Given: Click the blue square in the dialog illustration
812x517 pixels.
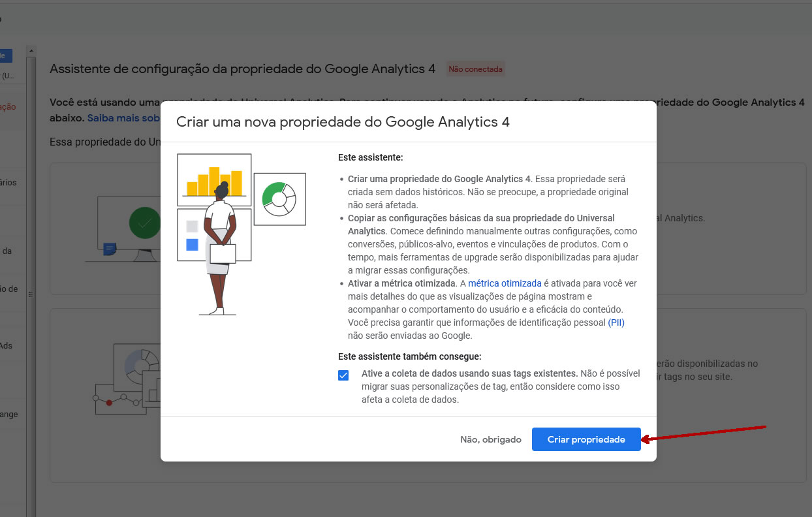Looking at the screenshot, I should point(192,245).
